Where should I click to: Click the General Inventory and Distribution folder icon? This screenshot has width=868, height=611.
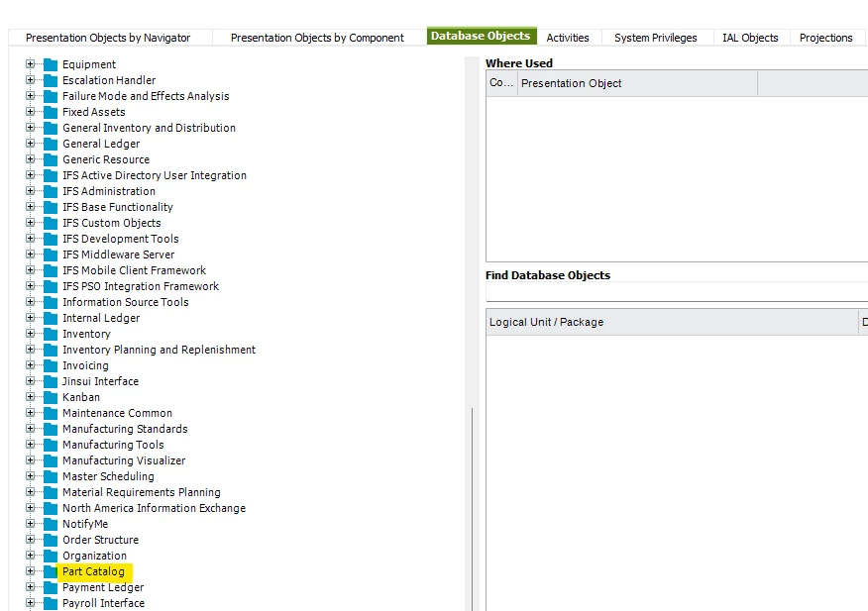[51, 128]
